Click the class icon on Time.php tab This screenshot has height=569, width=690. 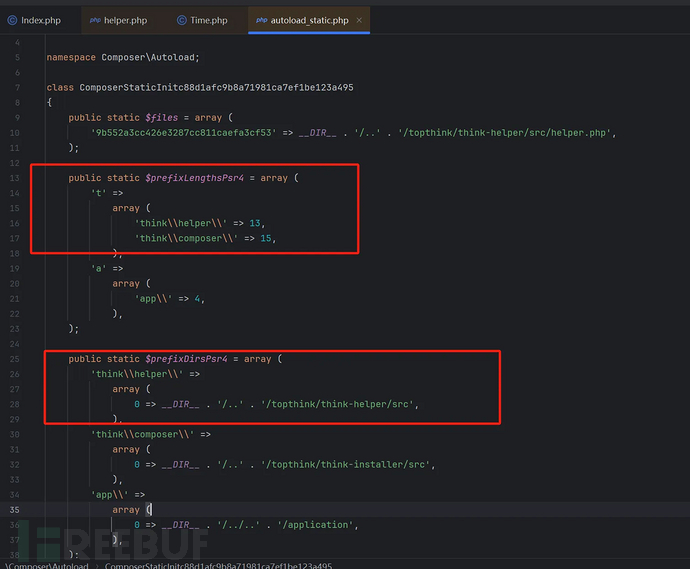tap(181, 20)
